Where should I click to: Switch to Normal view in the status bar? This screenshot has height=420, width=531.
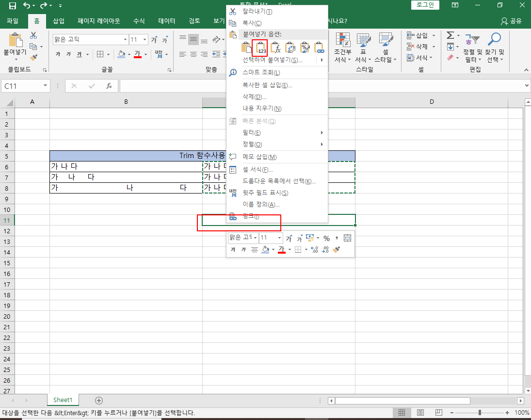pos(402,413)
